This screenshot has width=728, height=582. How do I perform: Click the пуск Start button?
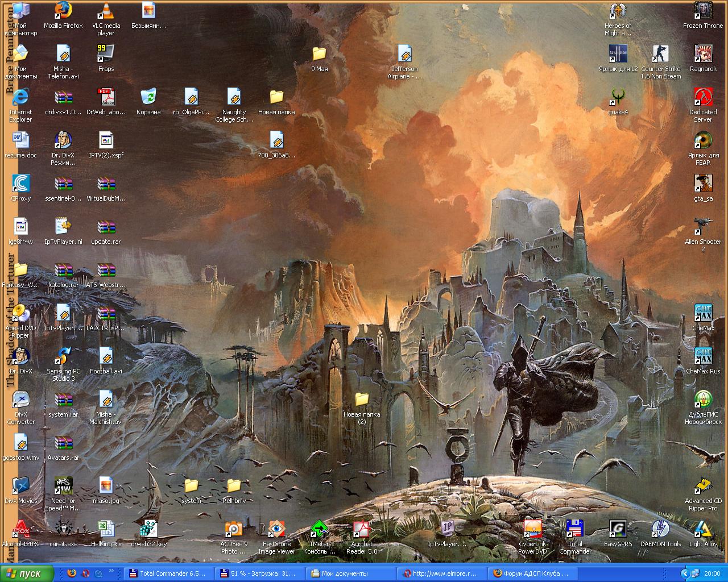(27, 573)
